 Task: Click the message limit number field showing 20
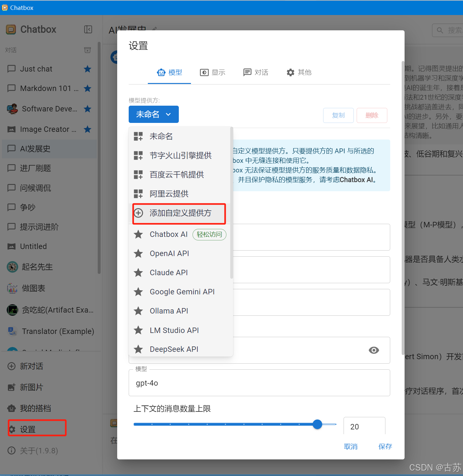point(364,427)
